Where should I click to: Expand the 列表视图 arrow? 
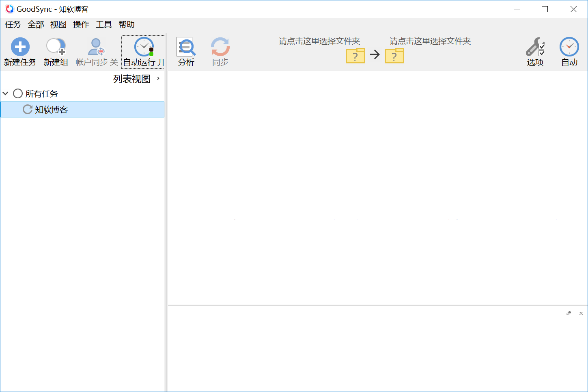pyautogui.click(x=158, y=78)
